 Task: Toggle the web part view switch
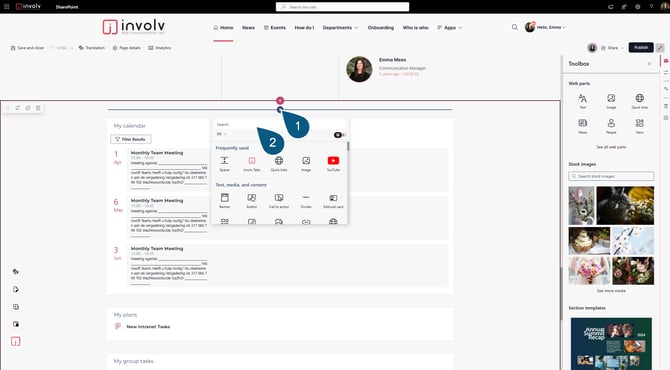click(339, 135)
